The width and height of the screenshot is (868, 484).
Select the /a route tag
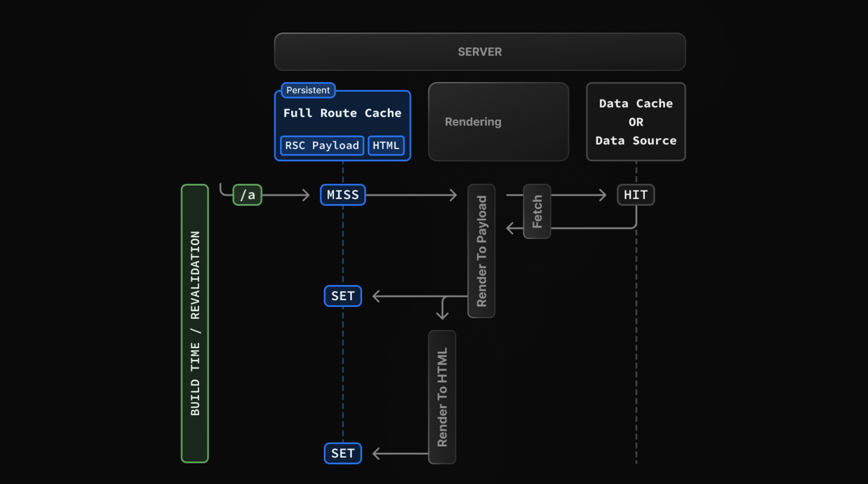[248, 195]
